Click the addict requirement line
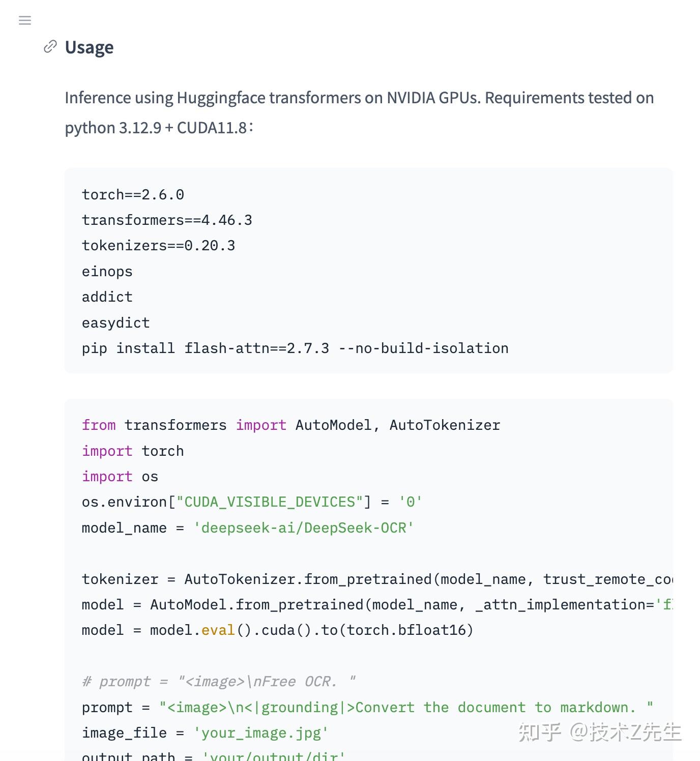This screenshot has height=761, width=700. 107,297
